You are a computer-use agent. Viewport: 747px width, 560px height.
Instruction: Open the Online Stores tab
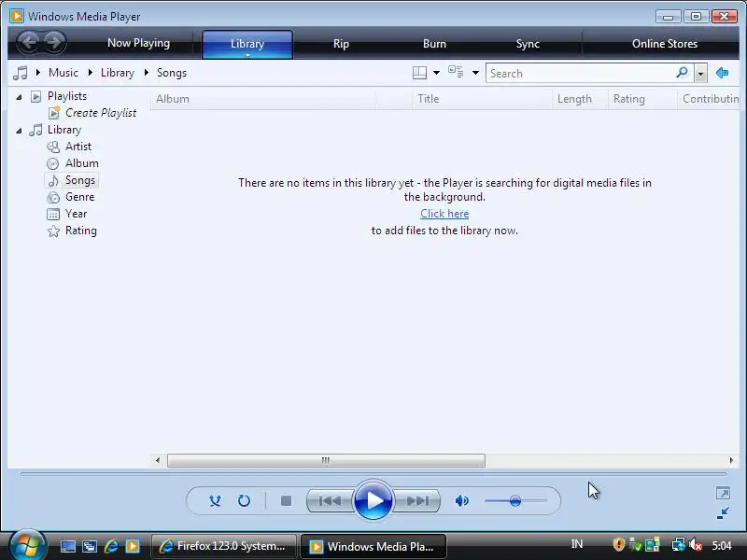click(x=665, y=44)
